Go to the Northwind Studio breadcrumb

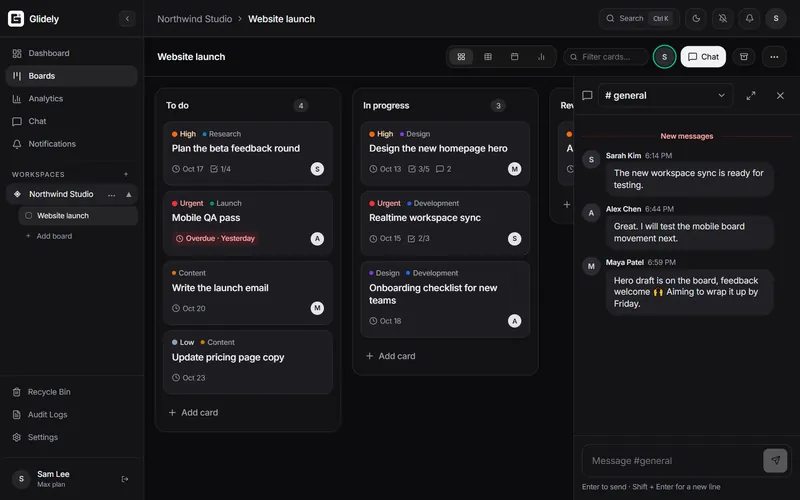(194, 19)
